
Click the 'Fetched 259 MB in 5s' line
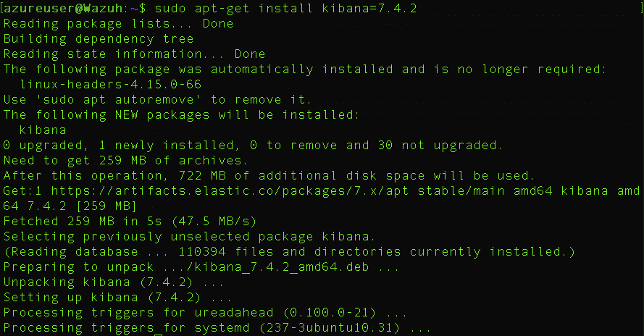[x=130, y=221]
